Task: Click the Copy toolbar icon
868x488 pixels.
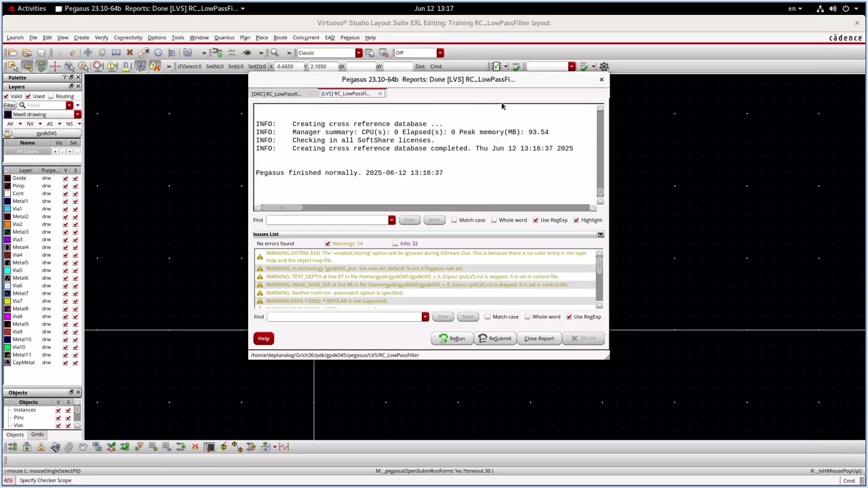Action: (x=102, y=53)
